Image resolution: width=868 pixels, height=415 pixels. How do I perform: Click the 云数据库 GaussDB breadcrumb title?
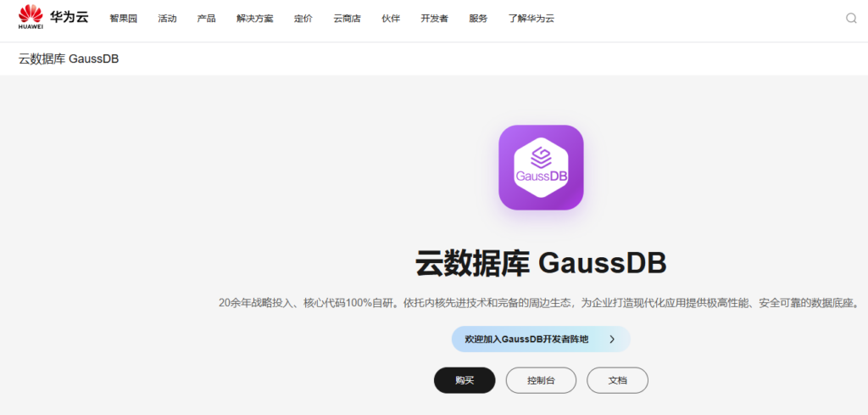[69, 59]
